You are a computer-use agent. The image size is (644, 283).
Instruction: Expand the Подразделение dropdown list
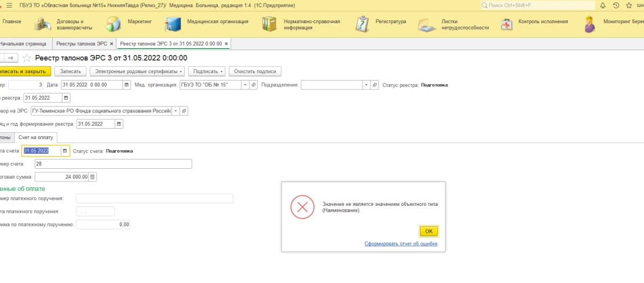tap(366, 85)
